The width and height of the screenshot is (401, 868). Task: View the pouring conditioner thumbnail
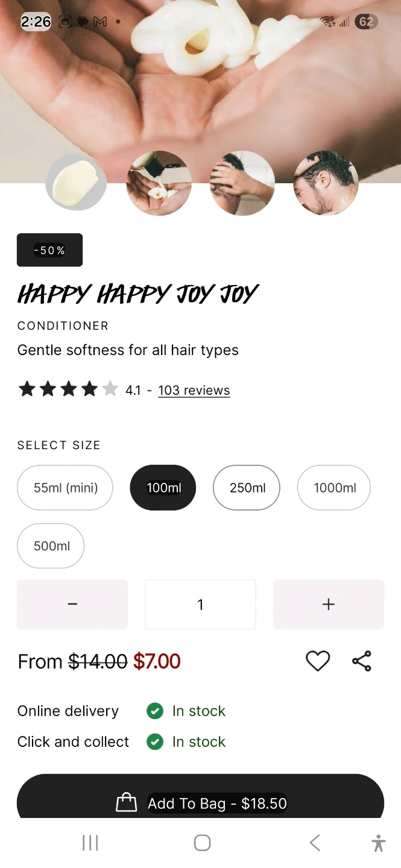159,183
